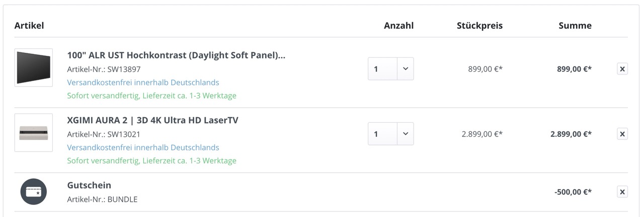
Task: Remove the 100" ALR UST screen item
Action: (622, 69)
